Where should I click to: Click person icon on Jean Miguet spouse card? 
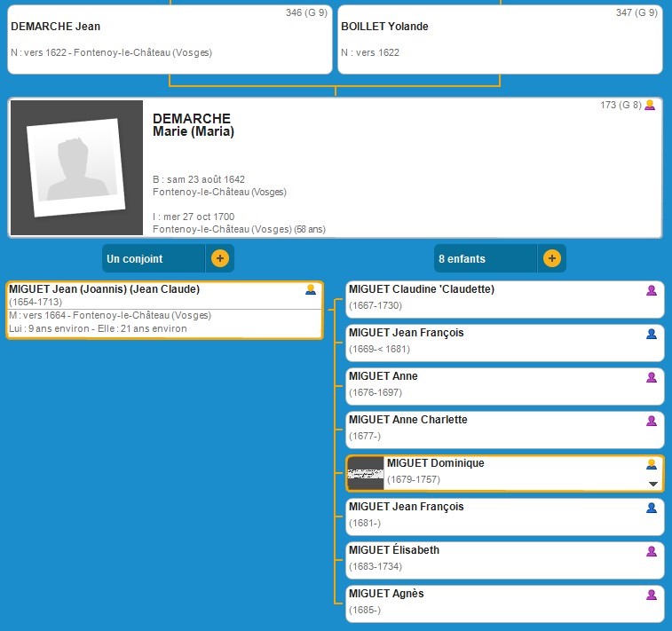[x=311, y=289]
